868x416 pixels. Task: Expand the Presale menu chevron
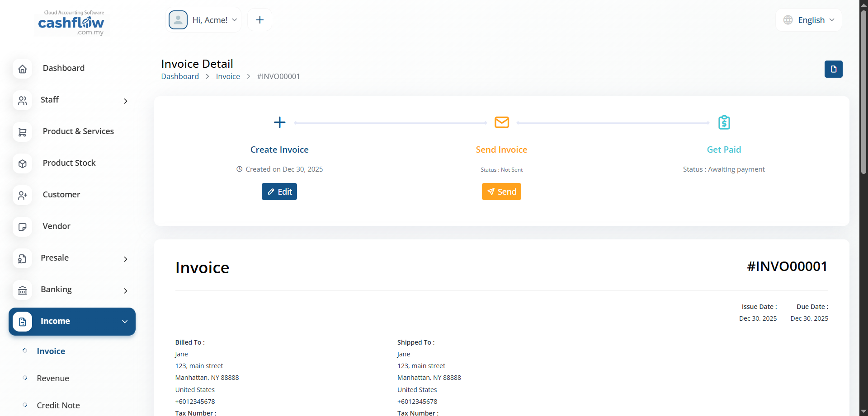(x=125, y=259)
